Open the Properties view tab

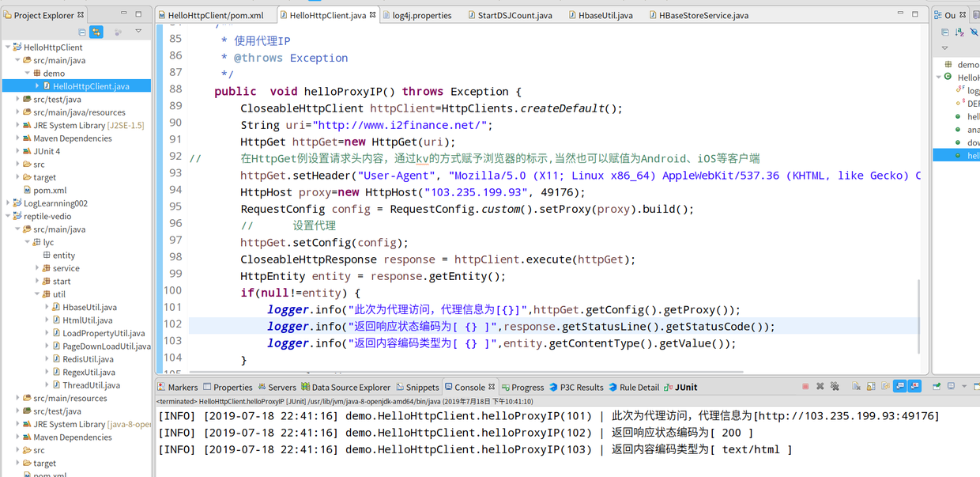pyautogui.click(x=228, y=387)
